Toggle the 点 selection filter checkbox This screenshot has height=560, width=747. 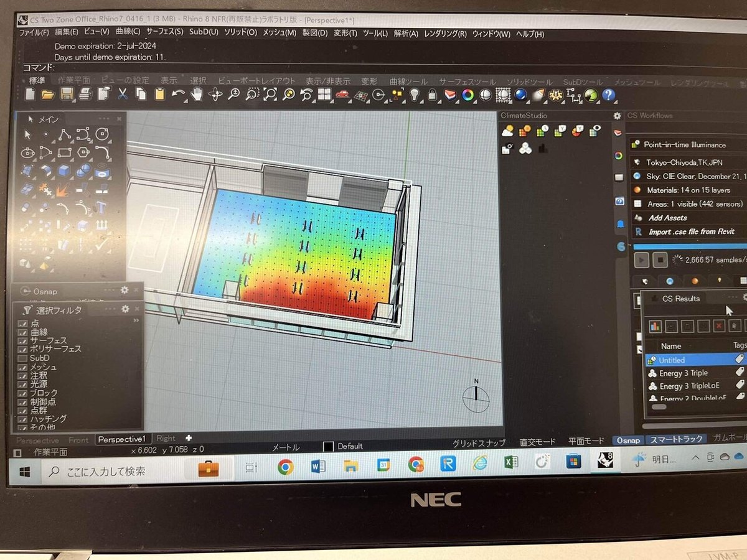point(23,324)
